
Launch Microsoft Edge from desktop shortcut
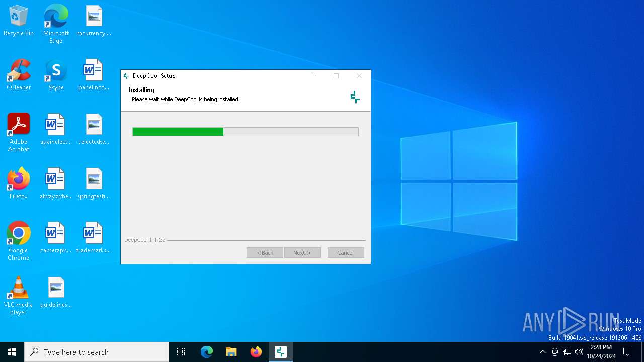click(x=56, y=24)
